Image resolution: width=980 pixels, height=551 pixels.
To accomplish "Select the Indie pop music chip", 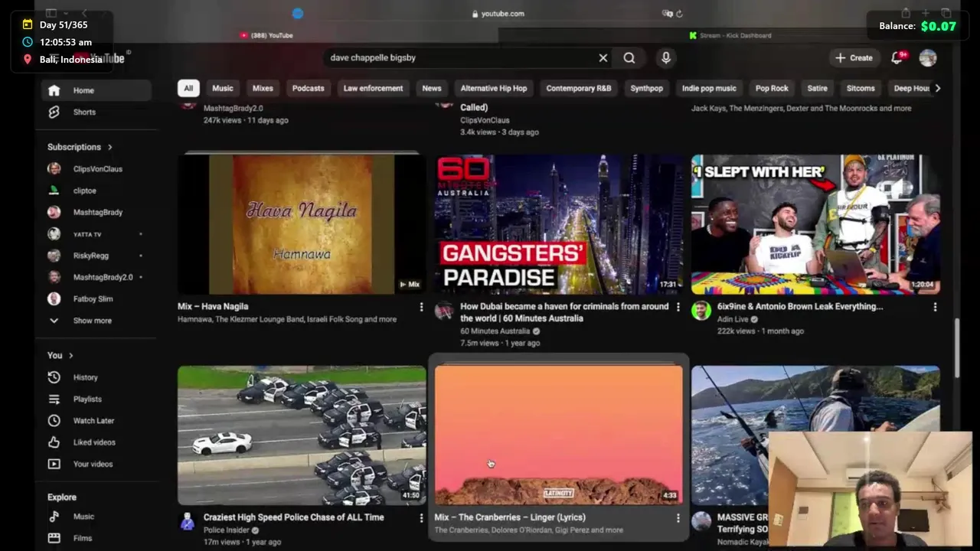I will point(709,88).
